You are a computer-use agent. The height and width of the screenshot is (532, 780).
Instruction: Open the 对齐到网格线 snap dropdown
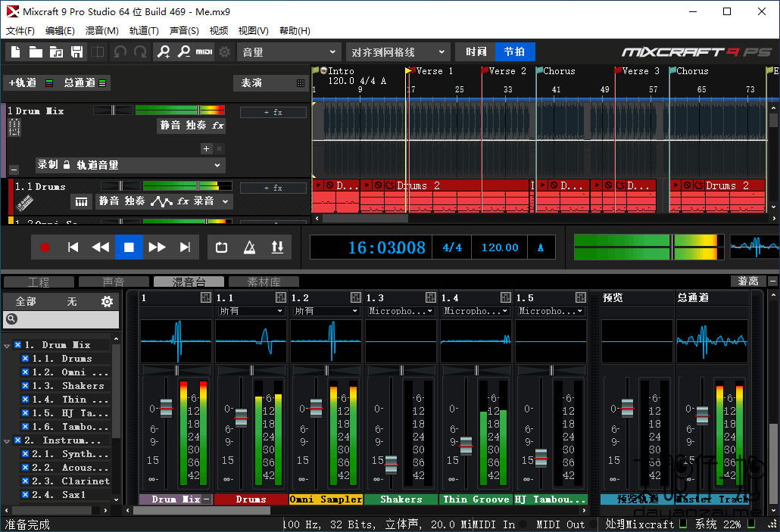click(x=398, y=52)
